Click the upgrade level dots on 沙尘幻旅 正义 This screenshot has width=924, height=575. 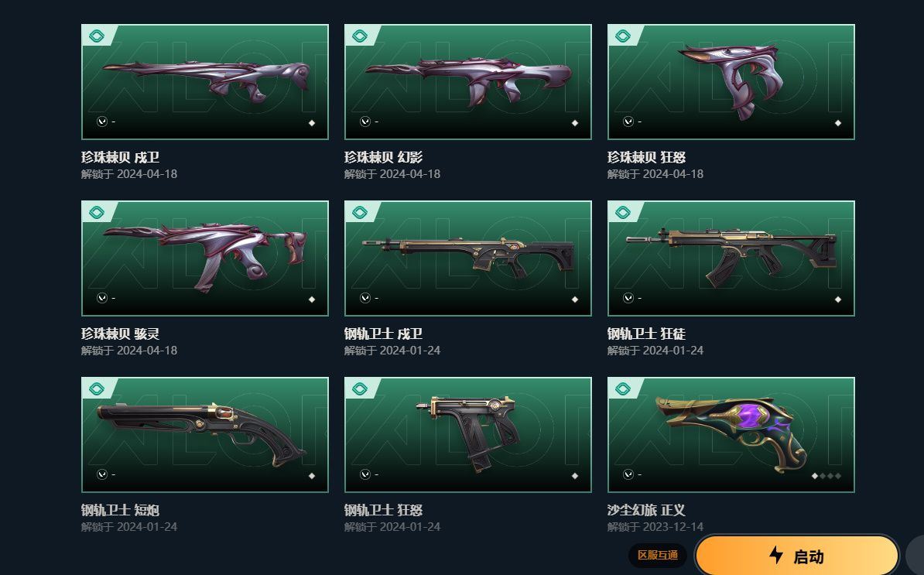(x=826, y=476)
